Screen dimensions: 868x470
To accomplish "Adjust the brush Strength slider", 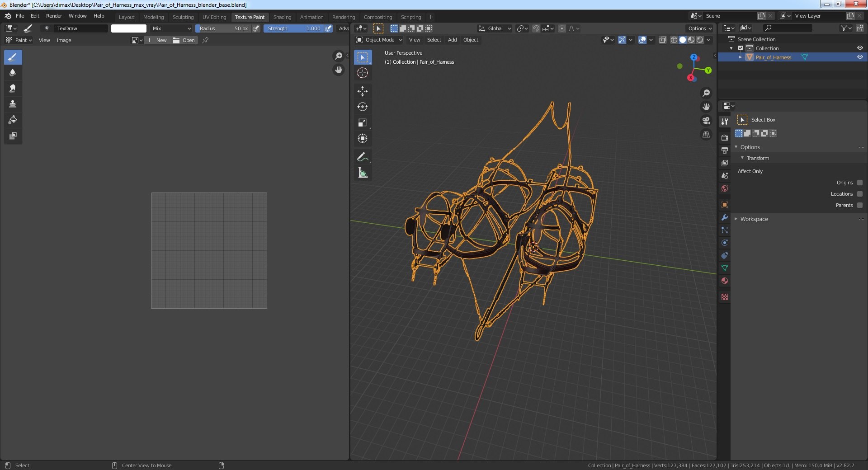I will click(293, 28).
